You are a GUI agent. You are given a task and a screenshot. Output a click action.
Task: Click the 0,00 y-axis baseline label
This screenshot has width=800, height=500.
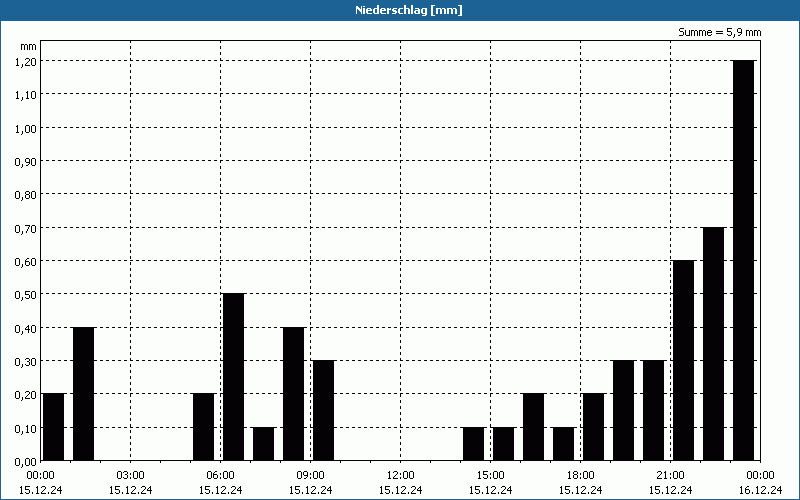pos(25,461)
